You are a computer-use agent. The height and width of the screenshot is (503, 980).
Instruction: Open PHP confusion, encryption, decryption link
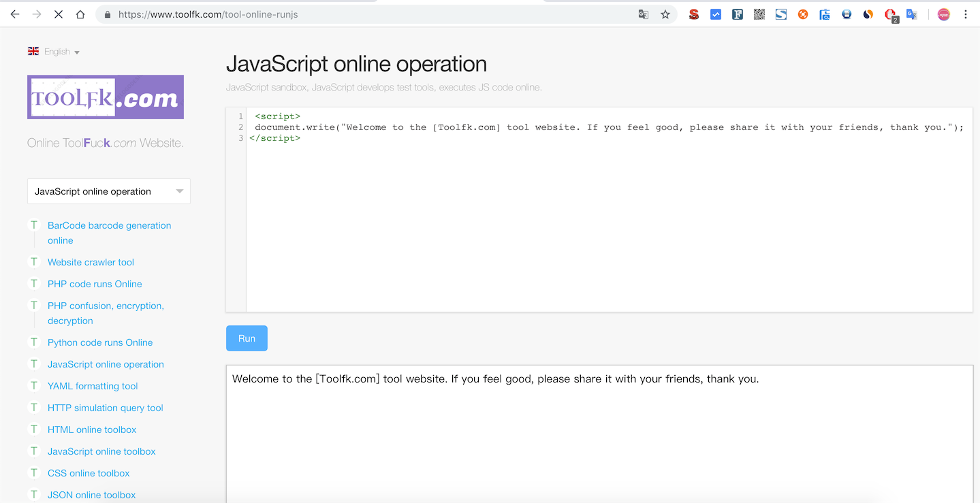pyautogui.click(x=106, y=313)
